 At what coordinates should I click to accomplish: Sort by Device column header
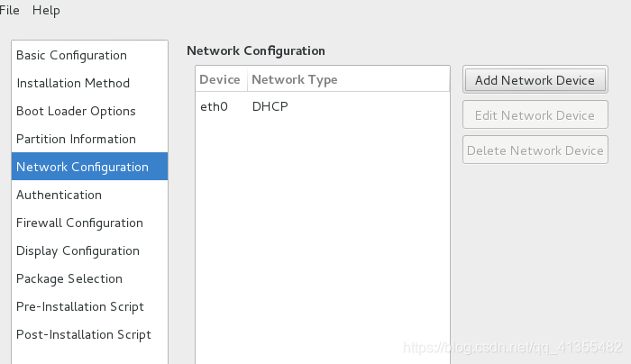(x=222, y=79)
